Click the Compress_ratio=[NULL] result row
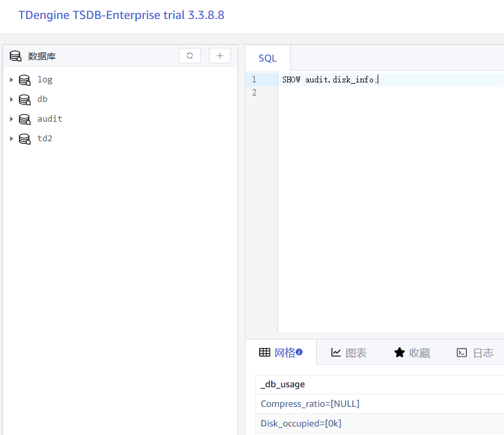Viewport: 504px width, 435px height. [310, 404]
